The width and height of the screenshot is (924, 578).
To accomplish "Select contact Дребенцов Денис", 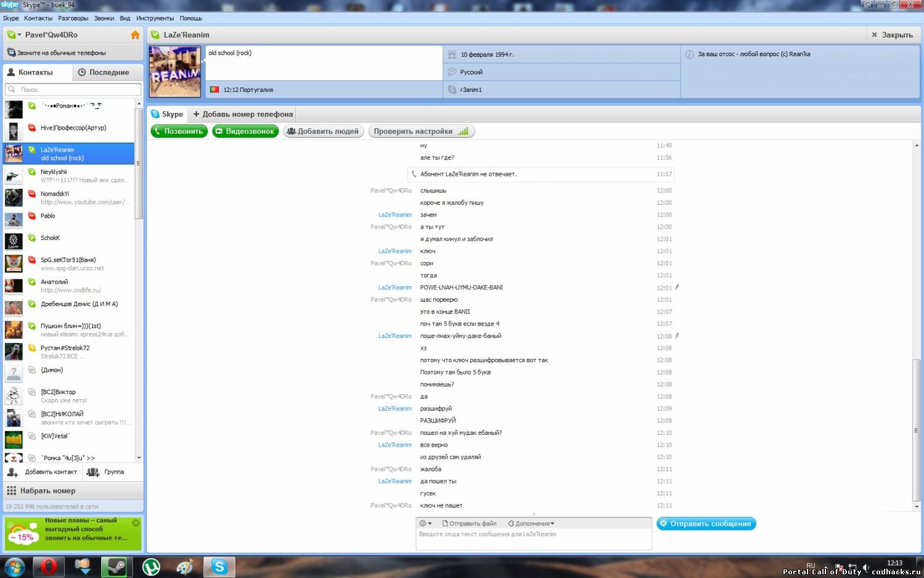I will pyautogui.click(x=69, y=308).
